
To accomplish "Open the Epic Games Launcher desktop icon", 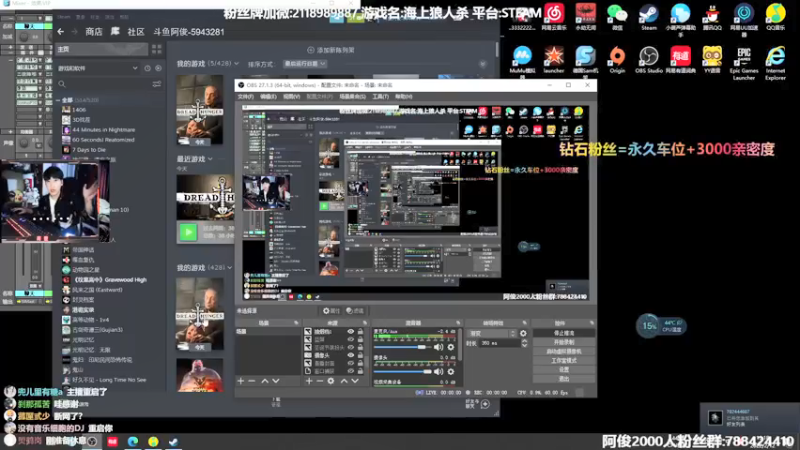I will pos(744,62).
